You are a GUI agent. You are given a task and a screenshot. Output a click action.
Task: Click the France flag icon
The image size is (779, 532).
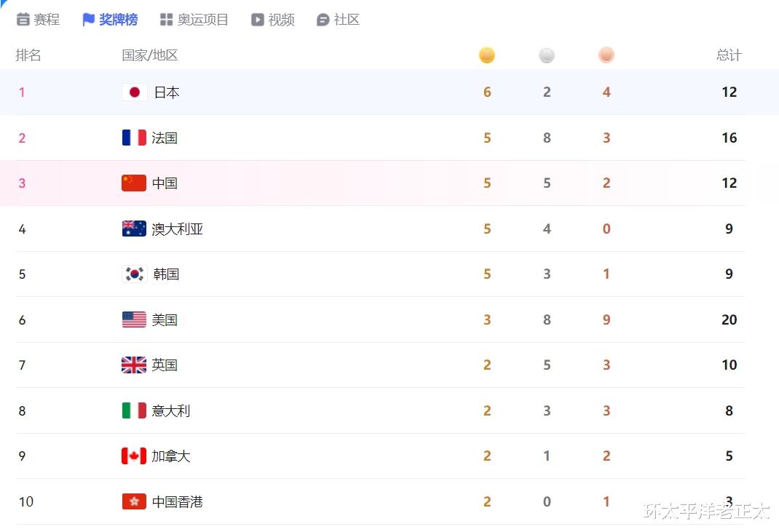click(134, 138)
